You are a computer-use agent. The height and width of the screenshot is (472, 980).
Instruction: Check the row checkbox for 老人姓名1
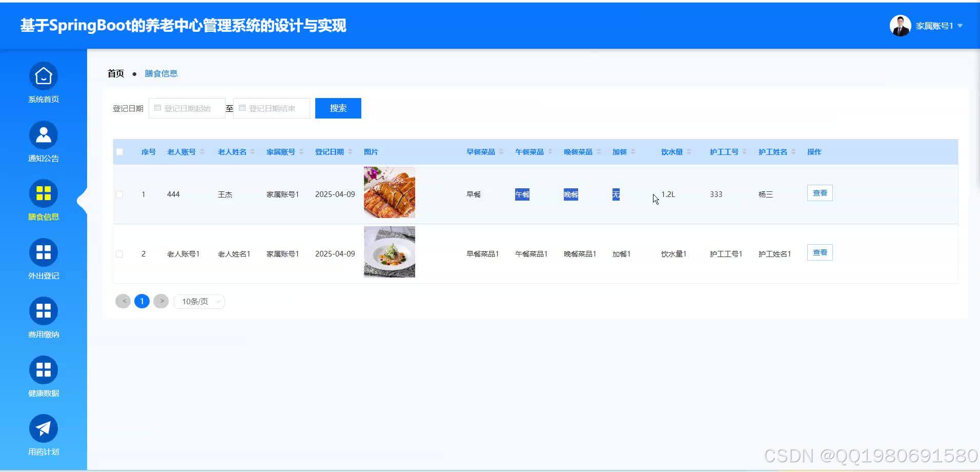[x=119, y=253]
